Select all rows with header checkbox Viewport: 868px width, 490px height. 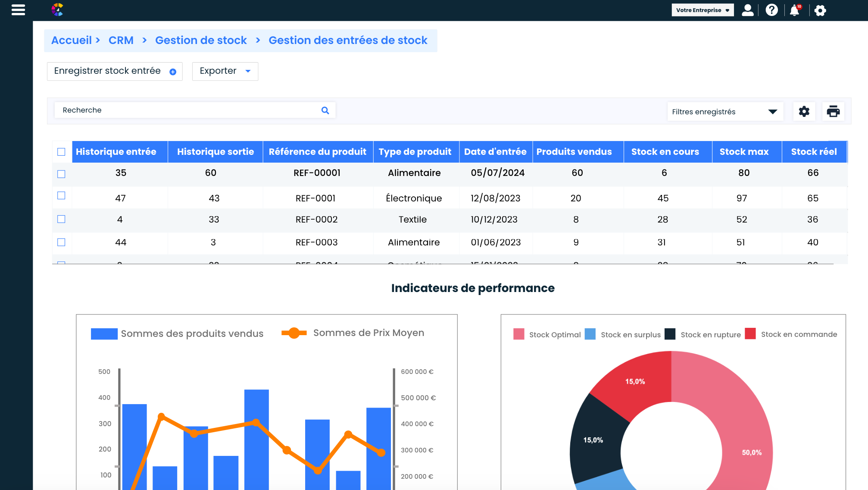[61, 152]
